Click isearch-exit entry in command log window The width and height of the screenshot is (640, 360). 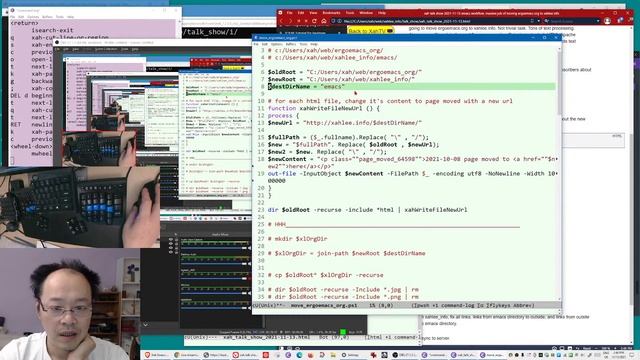click(52, 30)
